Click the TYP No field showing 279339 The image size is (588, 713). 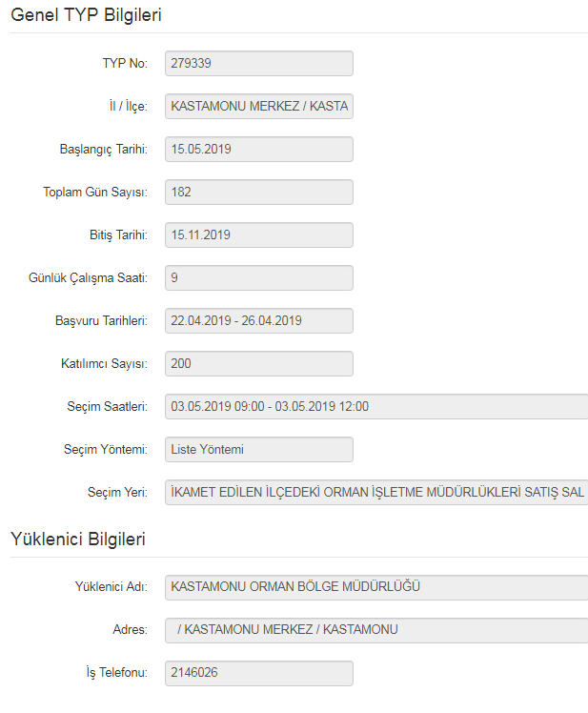(258, 63)
